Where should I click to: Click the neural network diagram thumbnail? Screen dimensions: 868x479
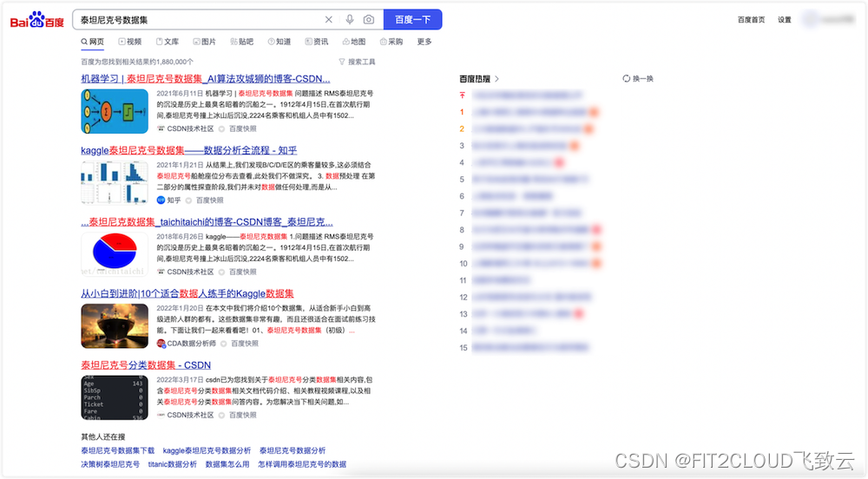(115, 111)
